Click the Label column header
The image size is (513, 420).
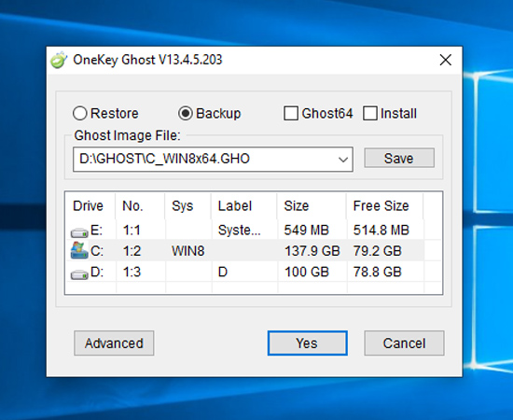244,206
